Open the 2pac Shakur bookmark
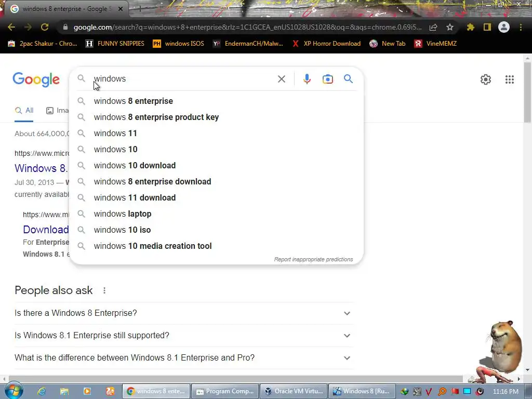The image size is (532, 399). [43, 44]
